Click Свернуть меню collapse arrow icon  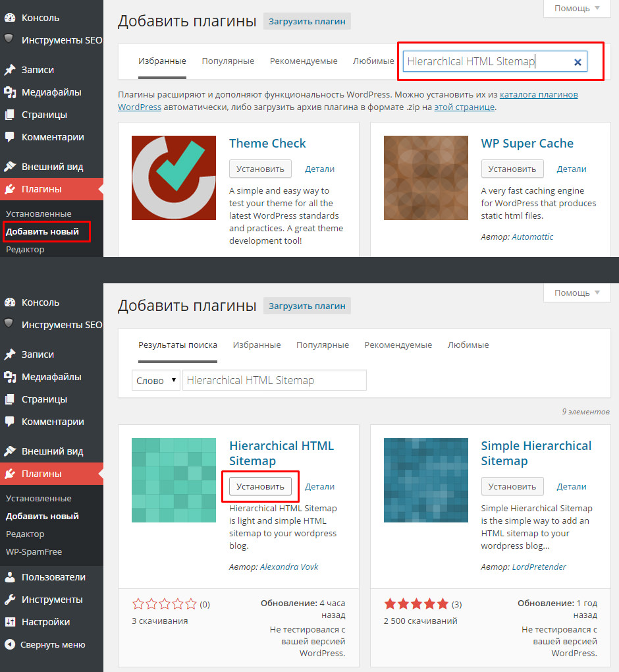pyautogui.click(x=9, y=644)
